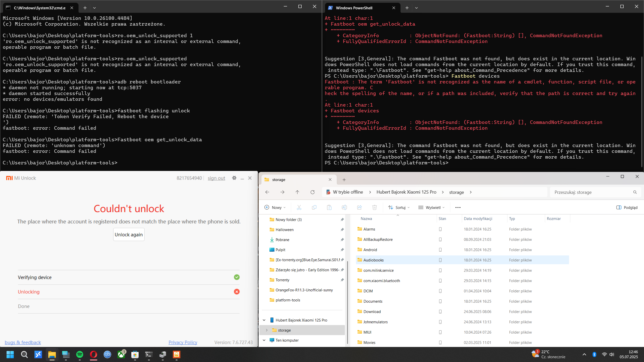Screen dimensions: 644x362
Task: Collapse the Hubert Bajorek Xiaomi 12S Pro node
Action: (264, 320)
